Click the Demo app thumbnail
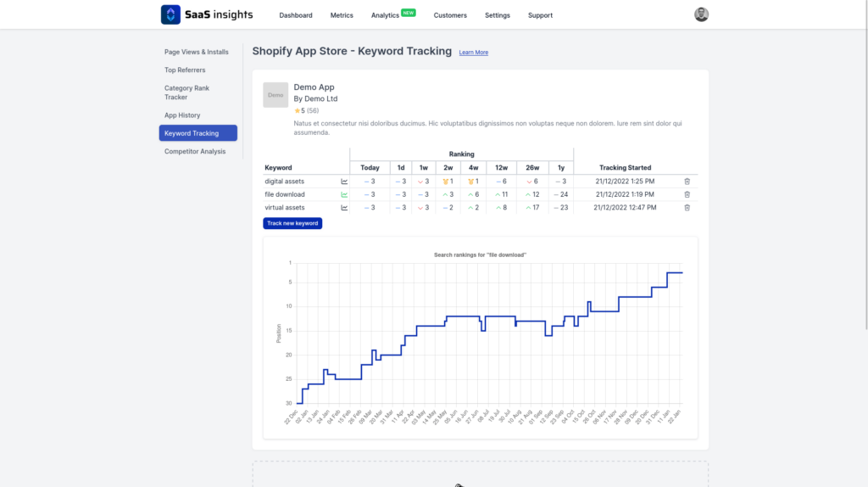Screen dimensions: 868x487 tap(275, 95)
